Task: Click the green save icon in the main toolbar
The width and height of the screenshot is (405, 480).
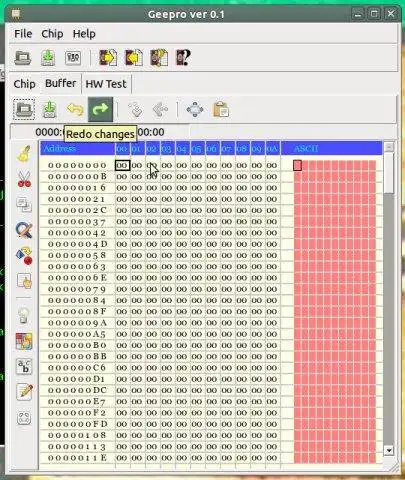Action: click(48, 58)
